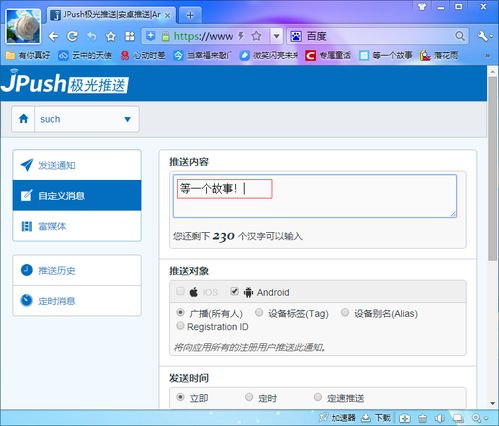Open the 等一个故事 bookmark
The image size is (499, 426).
coord(386,55)
